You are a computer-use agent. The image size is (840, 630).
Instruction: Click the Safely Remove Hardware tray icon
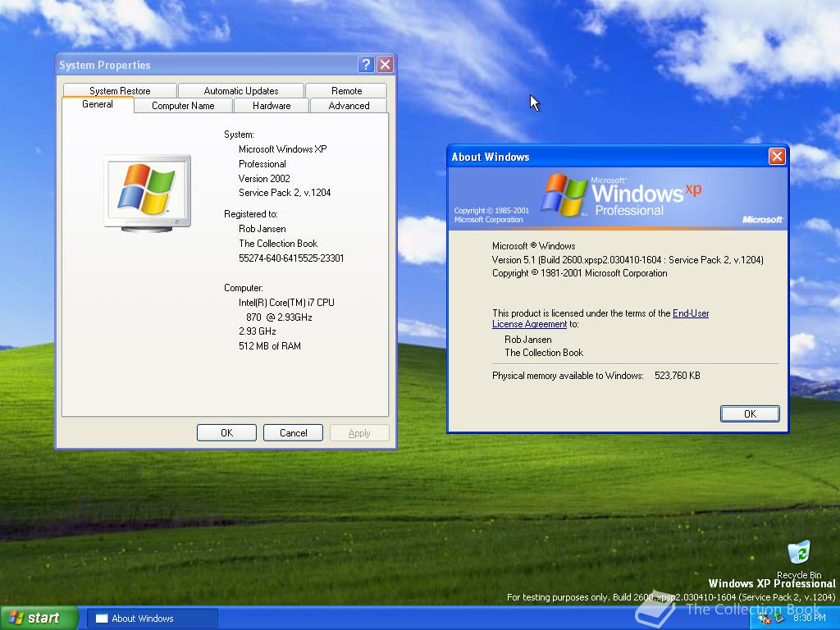pos(779,619)
